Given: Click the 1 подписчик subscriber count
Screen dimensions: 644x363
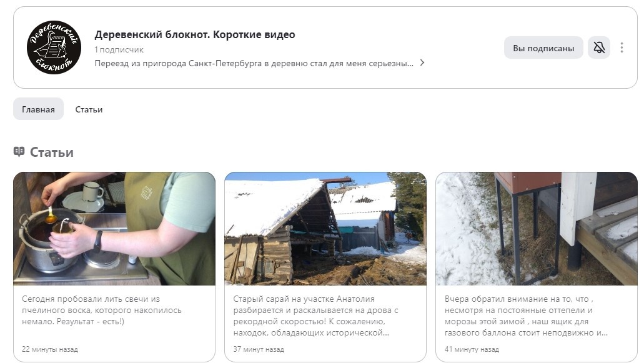Looking at the screenshot, I should (119, 50).
